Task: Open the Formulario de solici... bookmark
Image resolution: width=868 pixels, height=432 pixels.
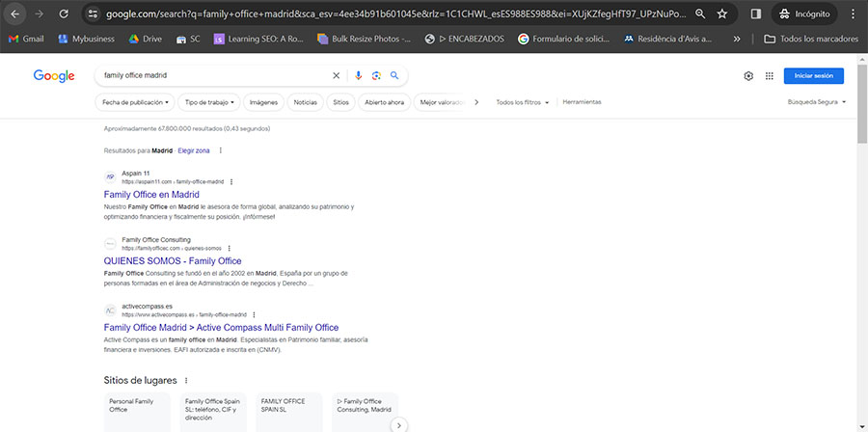Action: point(563,40)
